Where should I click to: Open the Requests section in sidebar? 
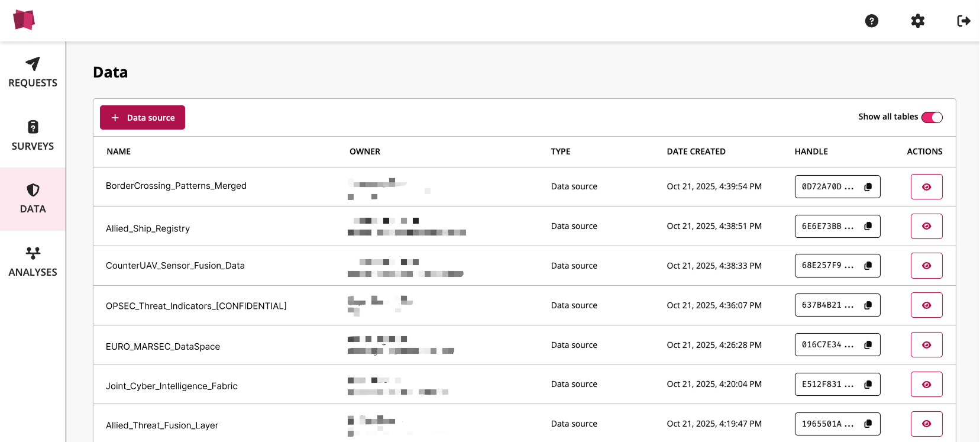coord(33,73)
